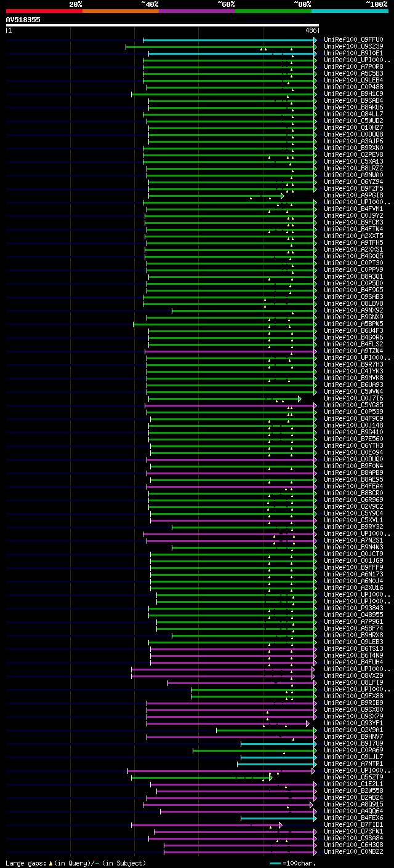Click the UniRef100_P93843 label
This screenshot has width=394, height=868.
(x=353, y=608)
